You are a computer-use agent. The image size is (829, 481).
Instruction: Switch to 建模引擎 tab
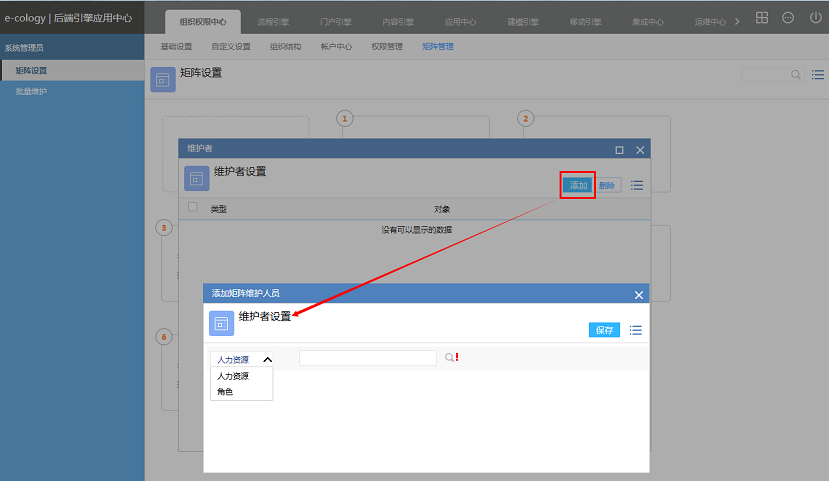pyautogui.click(x=523, y=22)
